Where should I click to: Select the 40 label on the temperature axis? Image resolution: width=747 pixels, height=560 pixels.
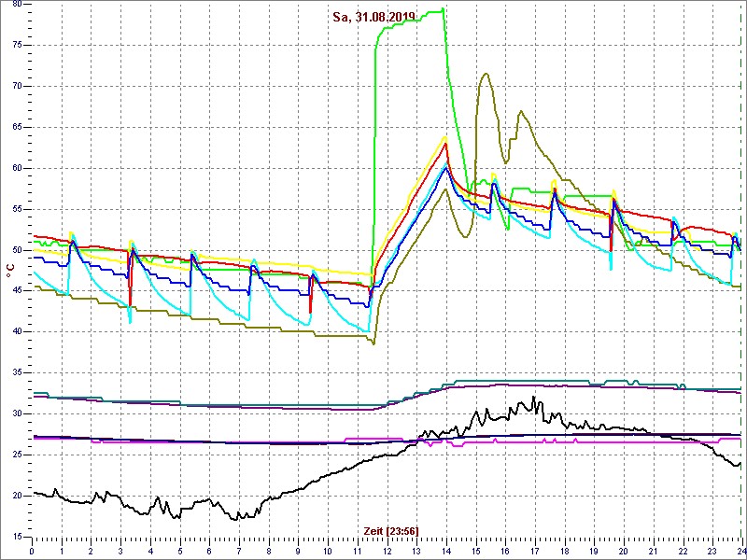point(18,332)
